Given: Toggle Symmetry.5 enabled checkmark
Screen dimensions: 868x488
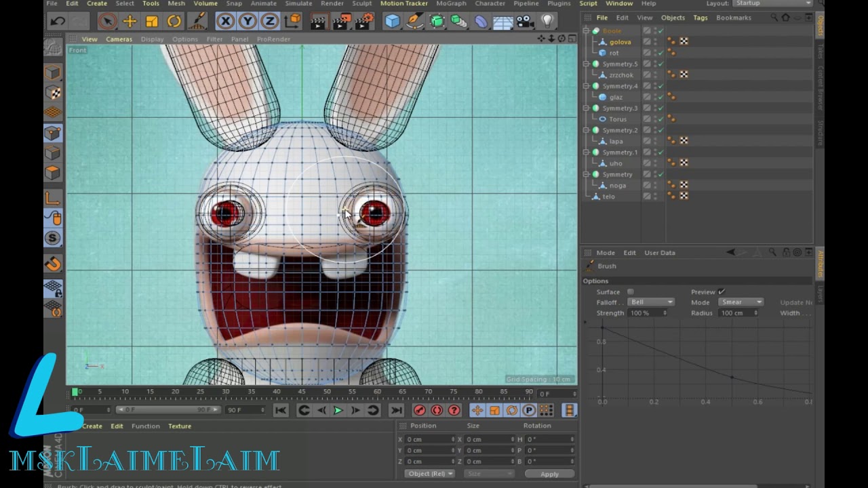Looking at the screenshot, I should [x=660, y=64].
